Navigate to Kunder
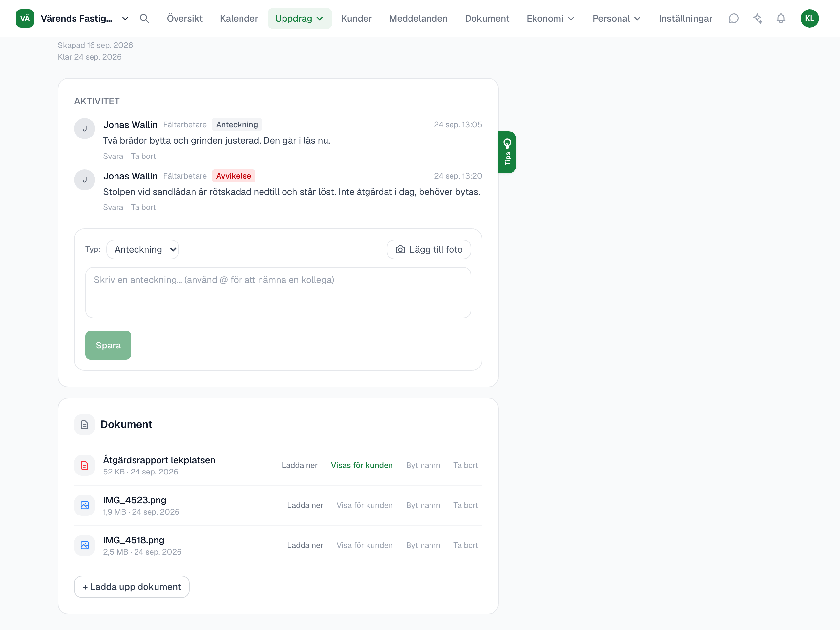840x630 pixels. [356, 18]
